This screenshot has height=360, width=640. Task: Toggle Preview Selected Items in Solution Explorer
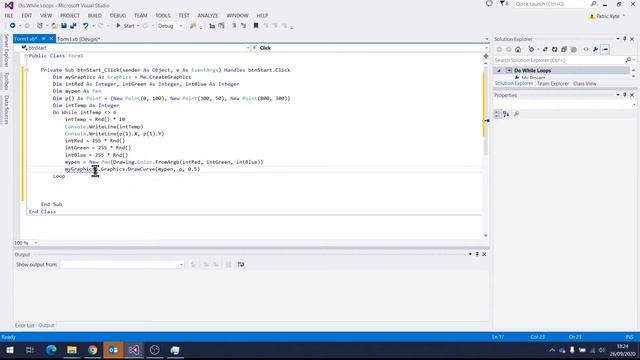pos(605,49)
